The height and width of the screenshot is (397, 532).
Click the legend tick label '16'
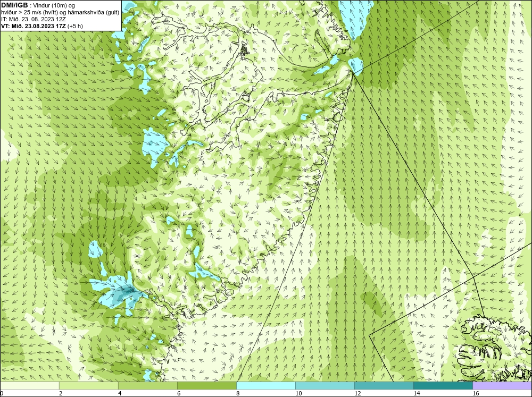click(476, 393)
